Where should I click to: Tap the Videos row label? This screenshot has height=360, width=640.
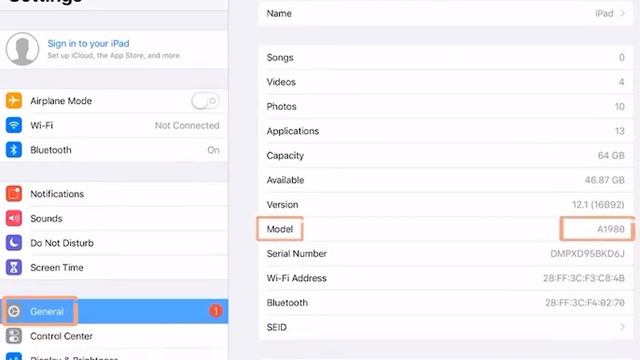click(281, 82)
